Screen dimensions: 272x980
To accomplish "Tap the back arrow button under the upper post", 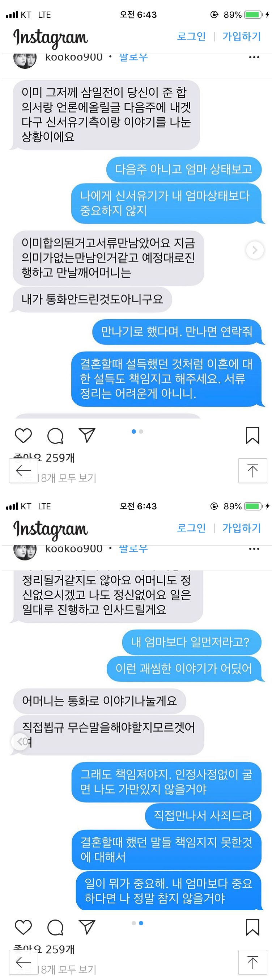I will [24, 471].
